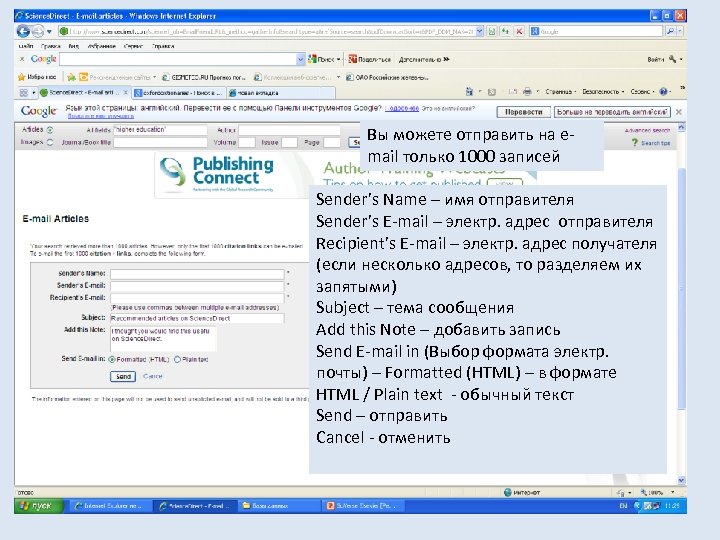Switch to the ScienceDirect E-mail articles tab
The image size is (720, 540).
point(82,92)
